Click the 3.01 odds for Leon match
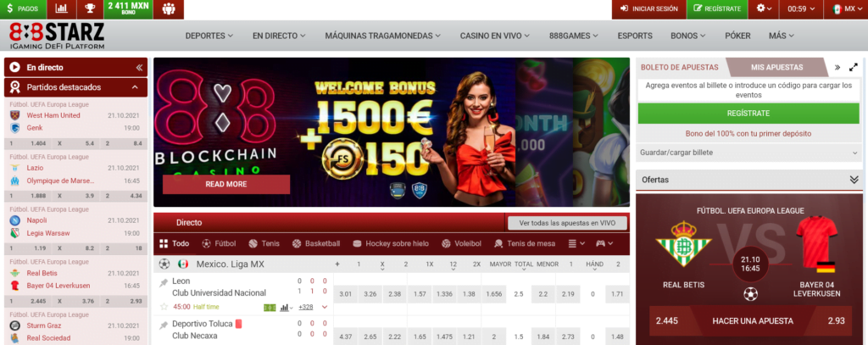Screen dimensions: 868x345 (346, 294)
